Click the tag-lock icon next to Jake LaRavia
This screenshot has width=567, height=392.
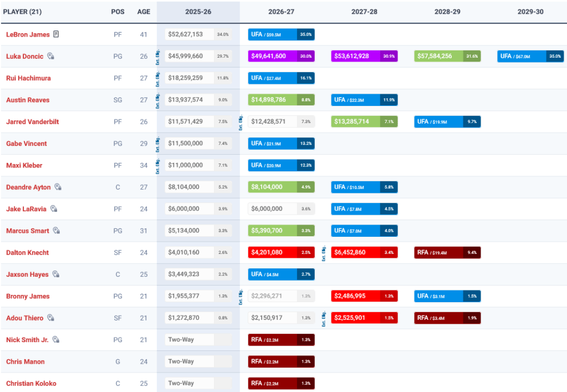54,209
